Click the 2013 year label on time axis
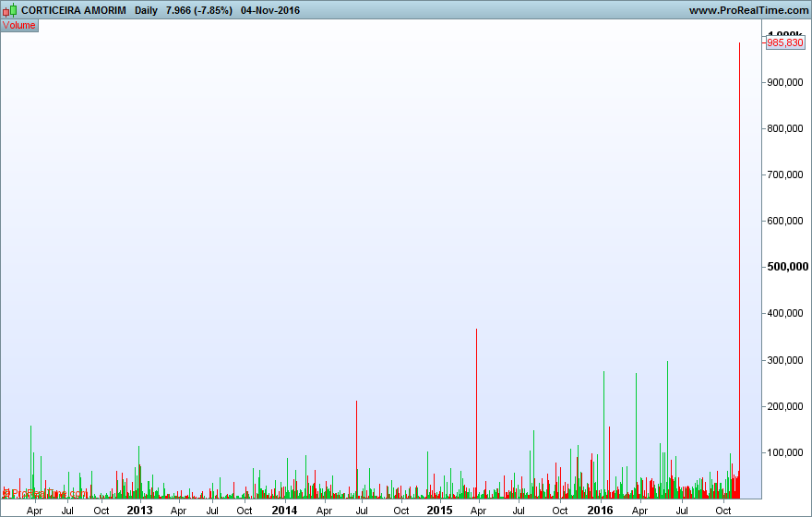Screen dimensions: 812x517 (140, 511)
